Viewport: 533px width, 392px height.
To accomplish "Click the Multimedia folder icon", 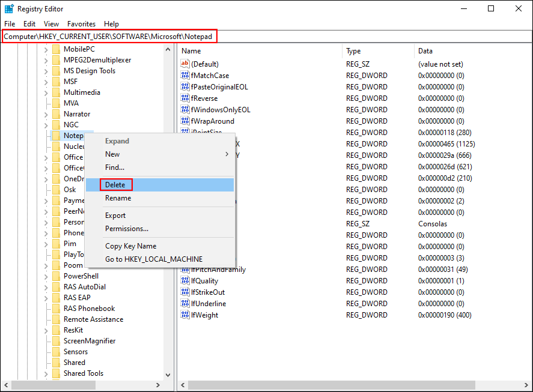I will [x=56, y=92].
